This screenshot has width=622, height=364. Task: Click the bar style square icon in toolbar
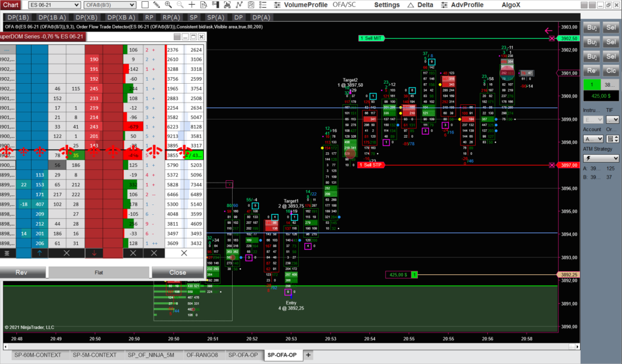pyautogui.click(x=145, y=5)
